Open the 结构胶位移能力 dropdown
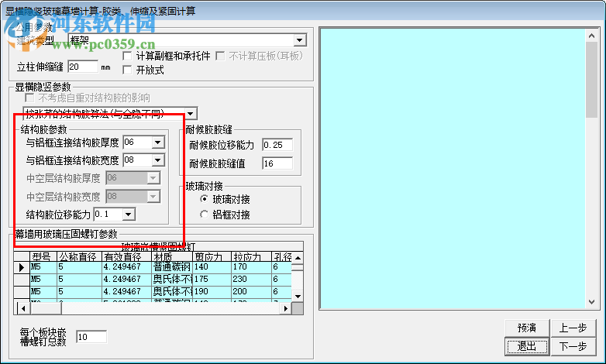 (129, 214)
